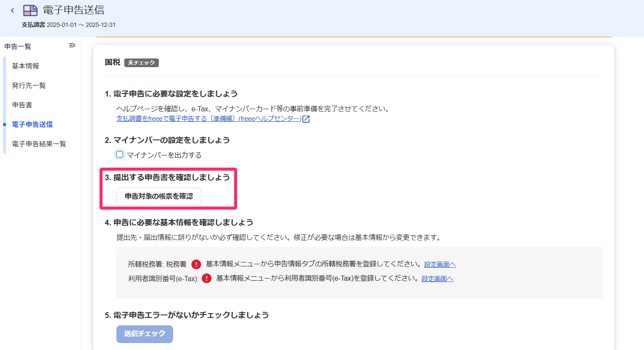Click the 支払調書 period text in header
This screenshot has width=644, height=350.
click(x=68, y=25)
